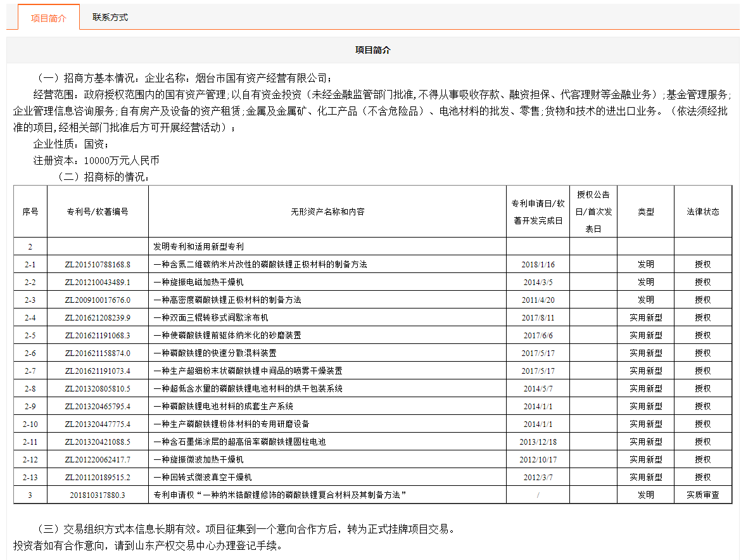This screenshot has height=560, width=741.
Task: Click the 注册资本：10000万元人民币 text line
Action: [96, 161]
